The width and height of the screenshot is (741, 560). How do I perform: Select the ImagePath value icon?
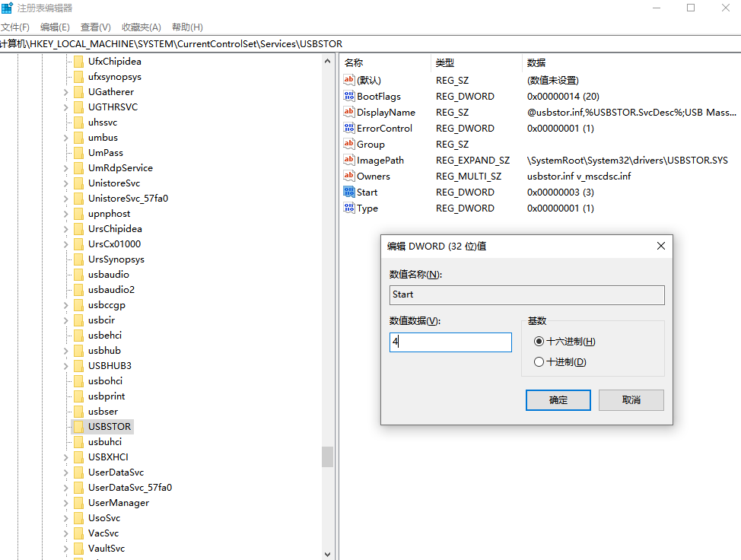point(348,161)
